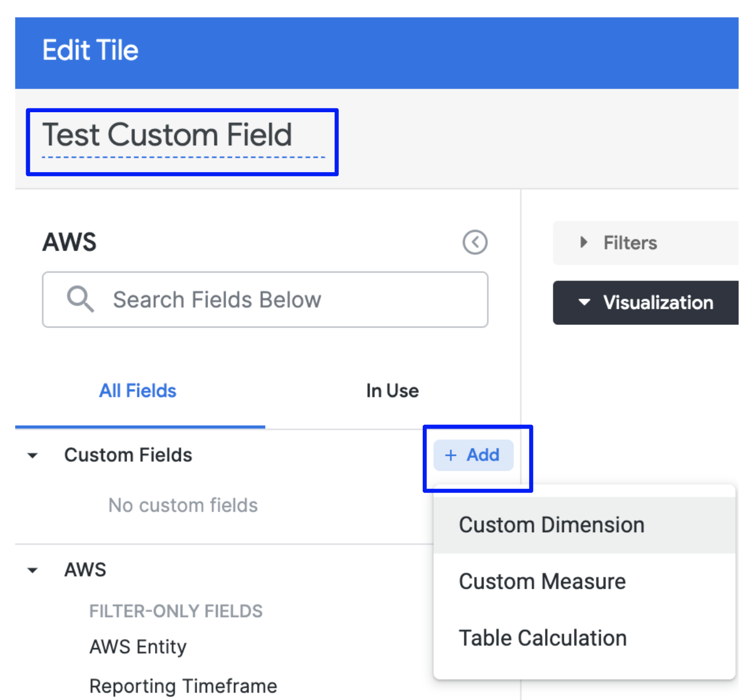Select the Reporting Timeframe field
Image resolution: width=746 pixels, height=700 pixels.
(183, 686)
